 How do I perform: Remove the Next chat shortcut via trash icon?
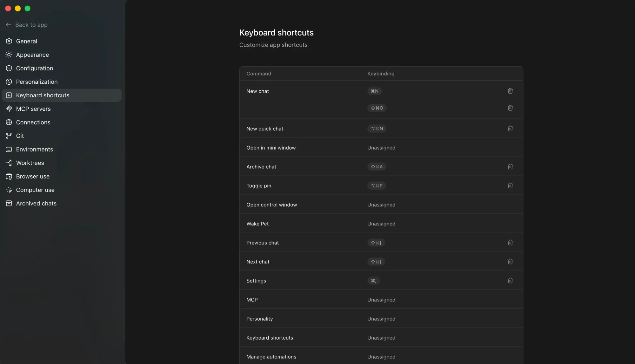(510, 262)
